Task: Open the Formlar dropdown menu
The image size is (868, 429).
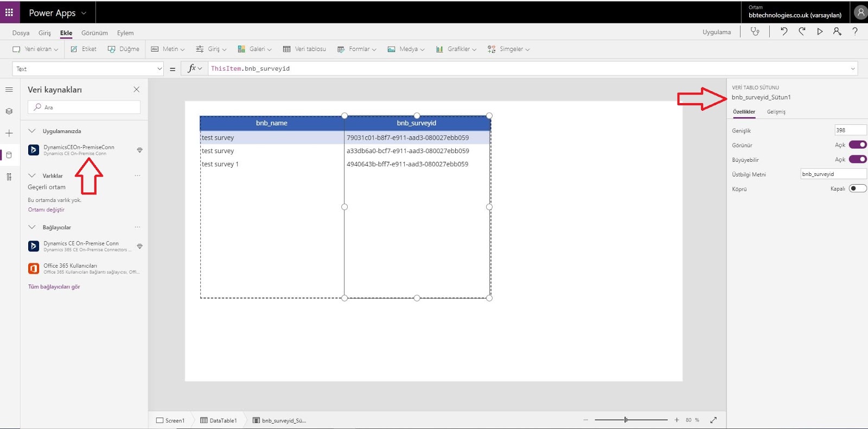Action: coord(356,49)
